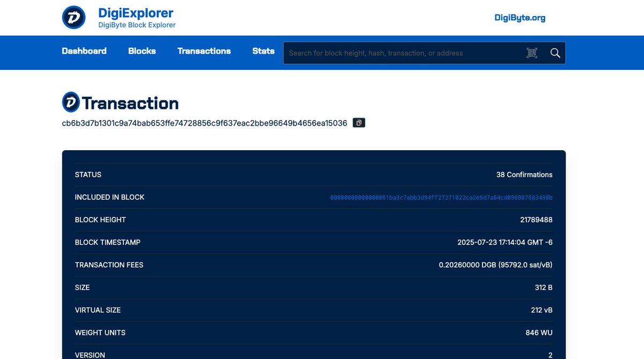Click the BLOCK TIMESTAMP label
The height and width of the screenshot is (359, 644).
[x=107, y=242]
